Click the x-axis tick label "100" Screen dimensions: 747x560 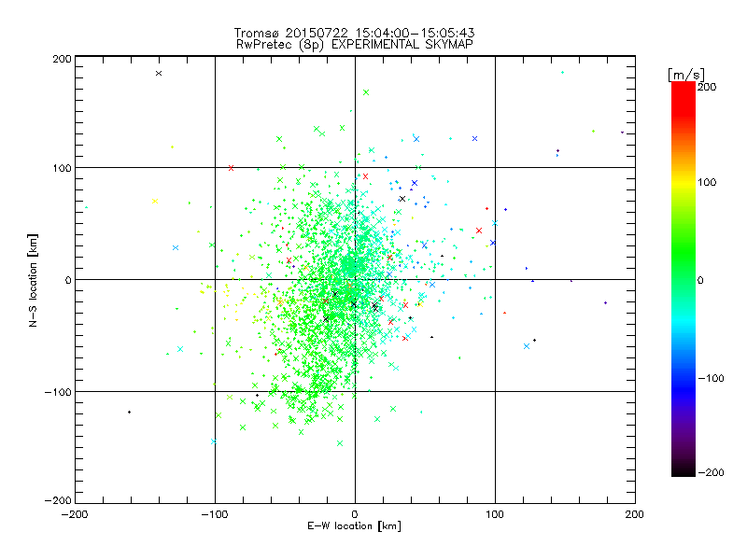(495, 514)
